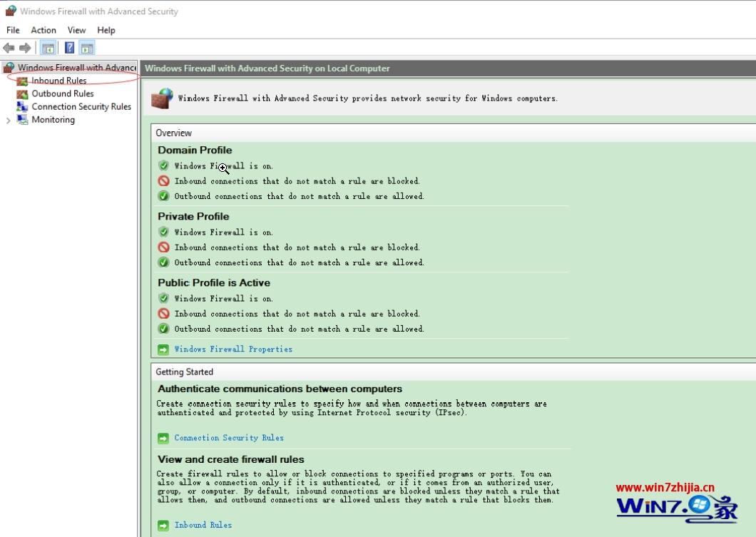
Task: Click Private Profile inbound blocked red icon
Action: [x=163, y=247]
